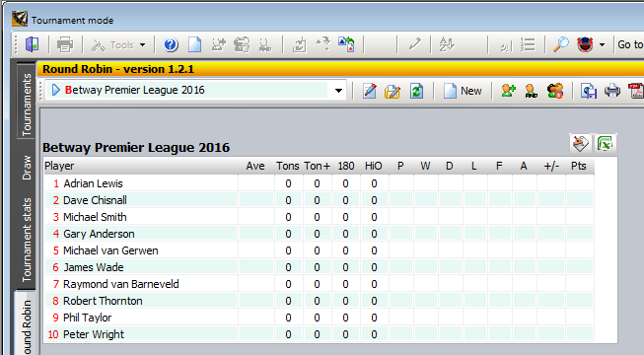Open the Tools dropdown menu
This screenshot has height=355, width=644.
click(118, 44)
